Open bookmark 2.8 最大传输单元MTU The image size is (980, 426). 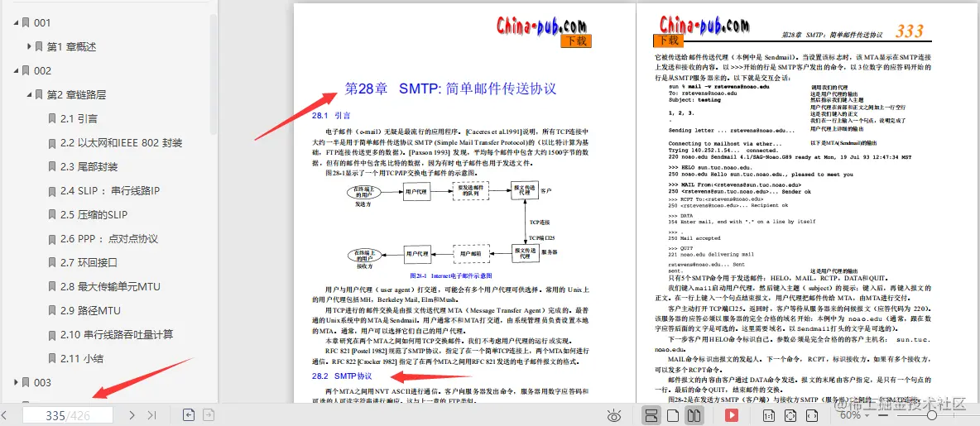coord(111,287)
